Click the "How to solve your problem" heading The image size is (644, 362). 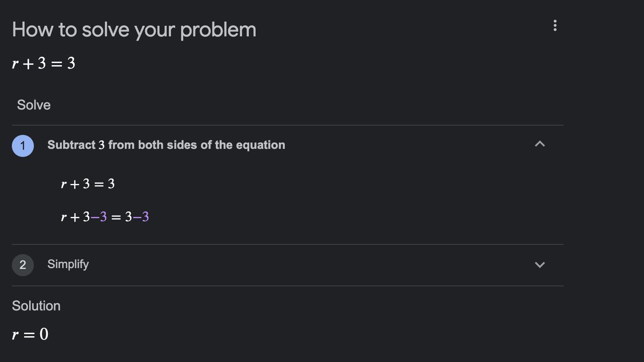pos(134,30)
